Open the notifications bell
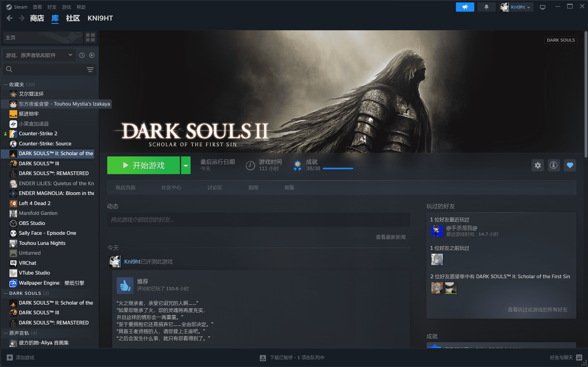 [x=486, y=7]
